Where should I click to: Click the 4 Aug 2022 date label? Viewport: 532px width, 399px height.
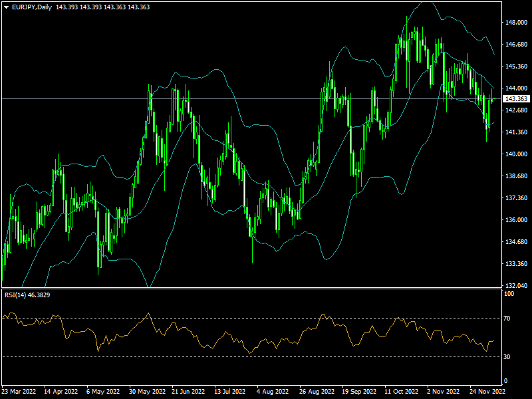point(273,392)
